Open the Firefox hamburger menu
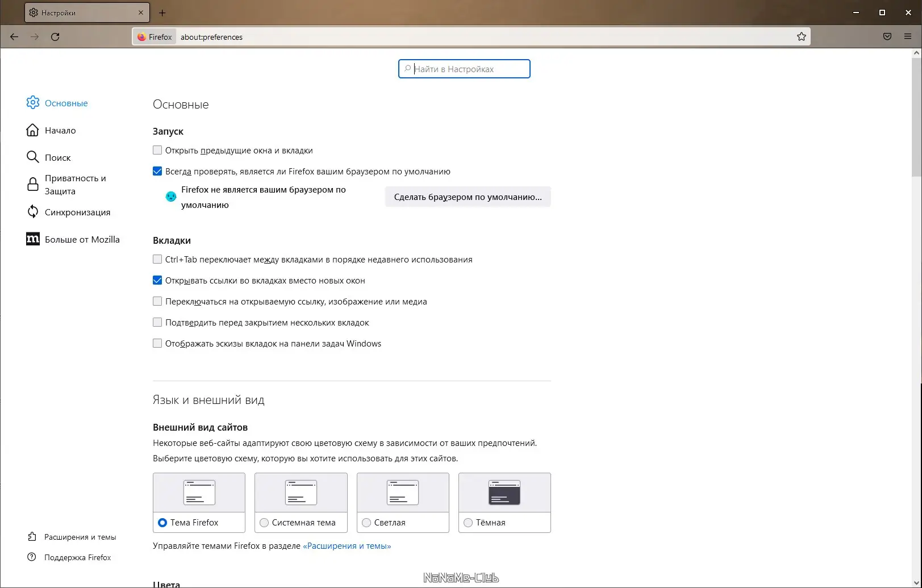Image resolution: width=922 pixels, height=588 pixels. [908, 37]
